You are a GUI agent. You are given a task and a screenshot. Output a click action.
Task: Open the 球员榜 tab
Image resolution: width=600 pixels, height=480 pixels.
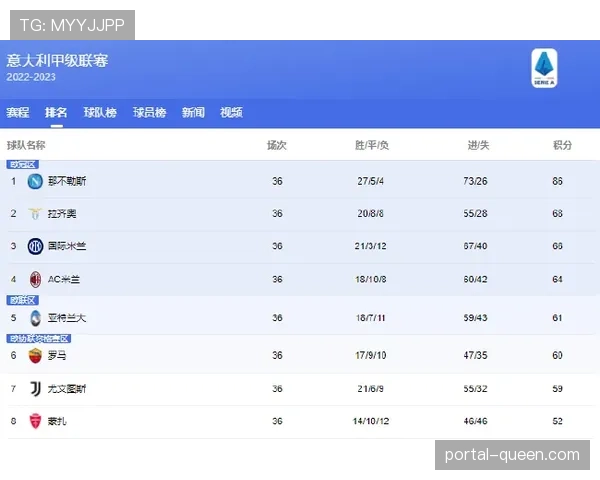point(149,113)
